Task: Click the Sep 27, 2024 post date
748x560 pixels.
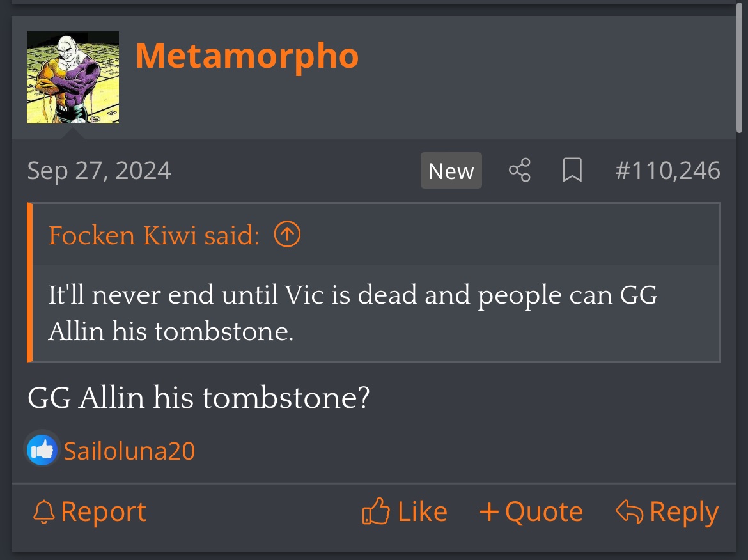Action: point(99,171)
